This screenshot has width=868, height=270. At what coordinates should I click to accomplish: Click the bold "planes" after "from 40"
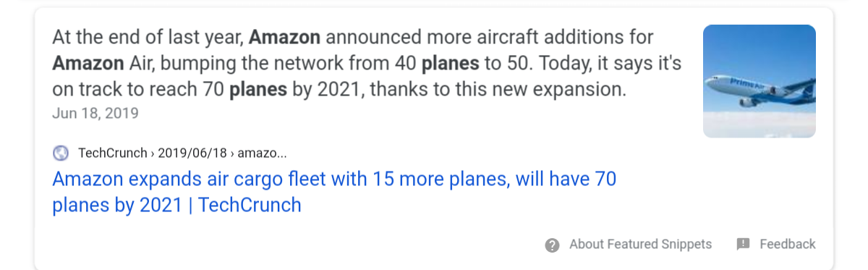click(x=450, y=64)
